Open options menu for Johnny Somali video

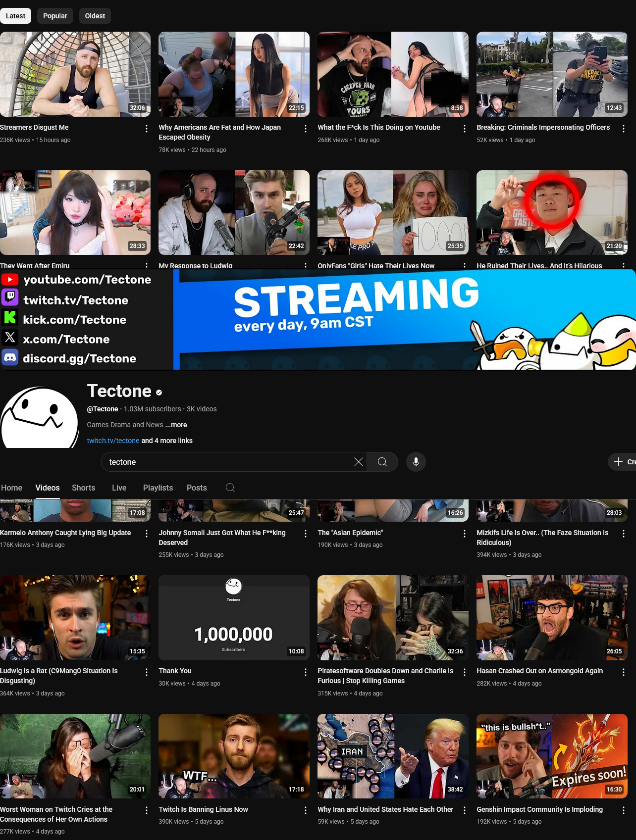click(306, 534)
